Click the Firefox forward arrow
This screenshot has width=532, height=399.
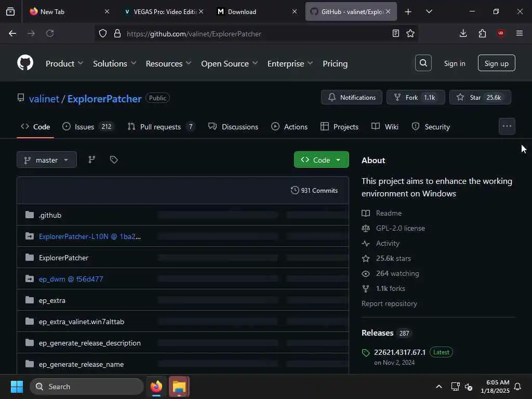pyautogui.click(x=31, y=33)
